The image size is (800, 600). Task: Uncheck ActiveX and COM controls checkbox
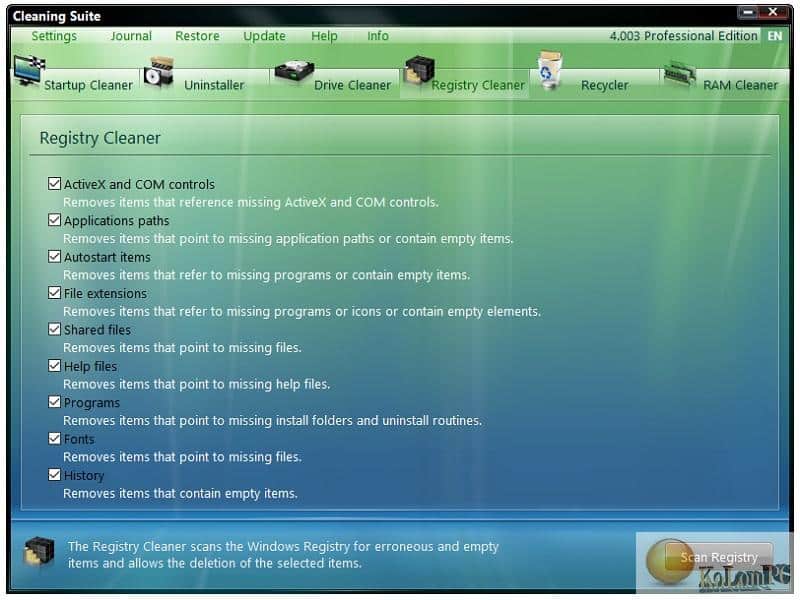55,184
